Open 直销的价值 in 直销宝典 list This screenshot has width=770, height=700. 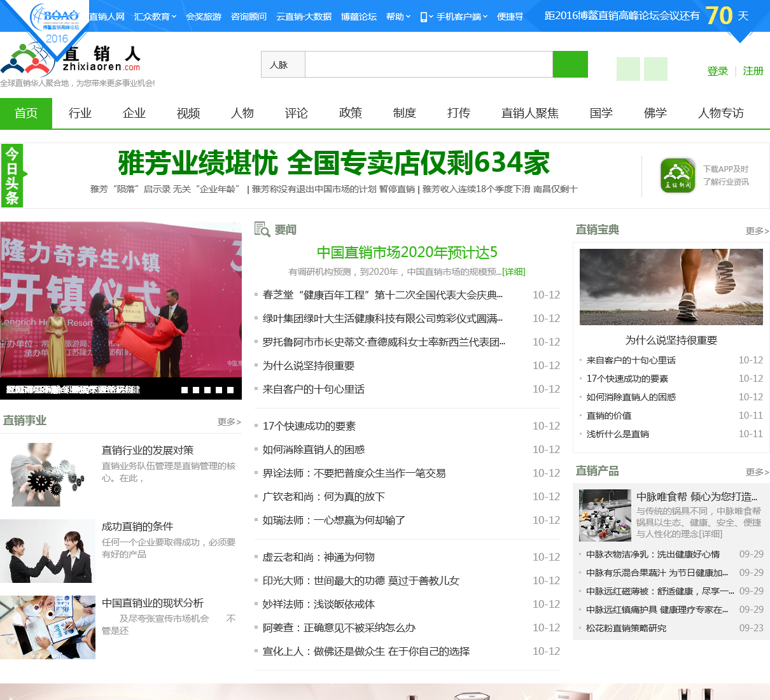[609, 416]
